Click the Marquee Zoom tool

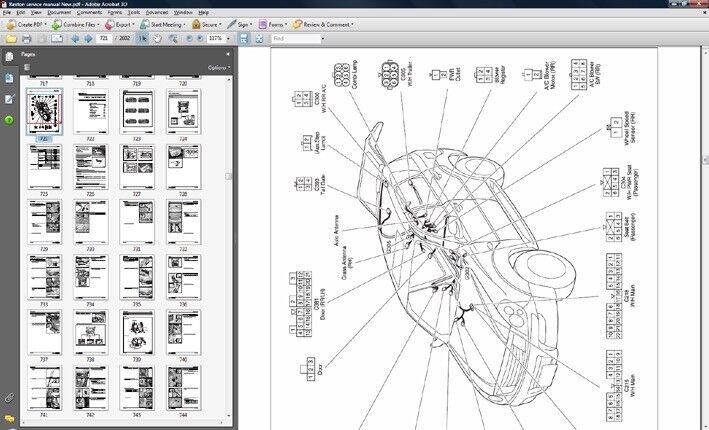click(x=171, y=39)
